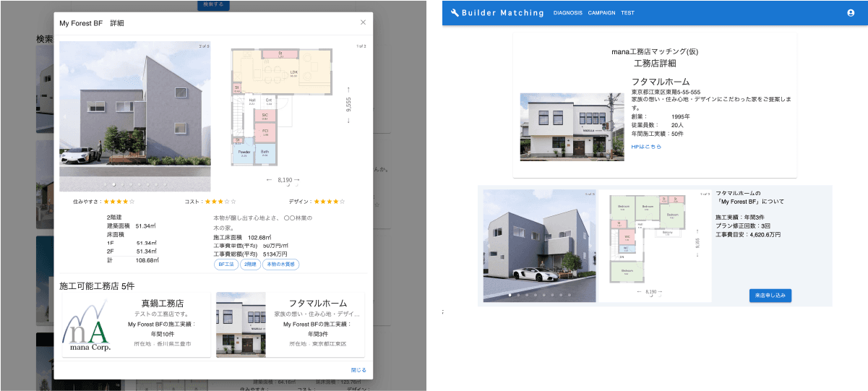Viewport: 868px width, 391px height.
Task: Click the house exterior photo on builder detail page
Action: 540,246
